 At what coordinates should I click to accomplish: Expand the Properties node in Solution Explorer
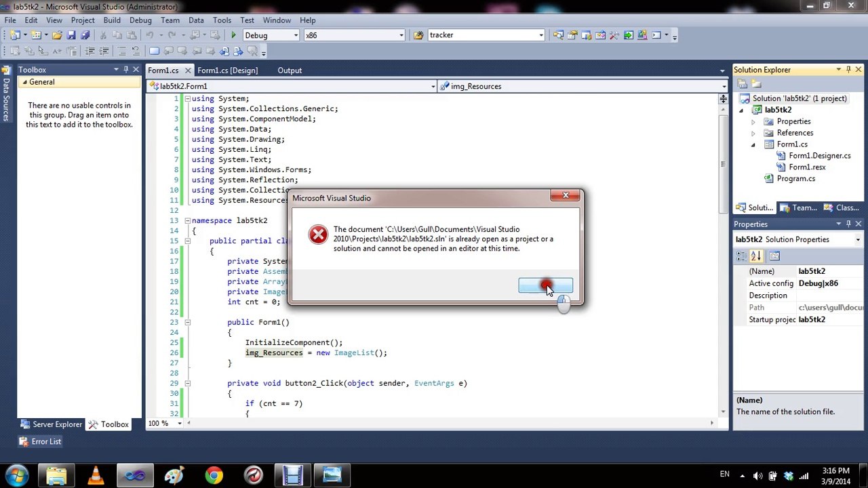(753, 121)
